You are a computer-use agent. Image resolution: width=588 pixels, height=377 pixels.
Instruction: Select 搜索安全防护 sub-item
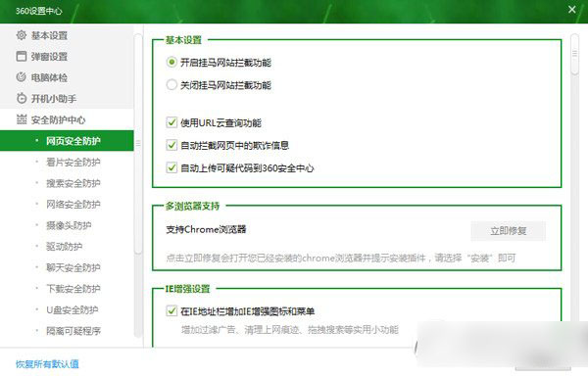click(x=67, y=183)
